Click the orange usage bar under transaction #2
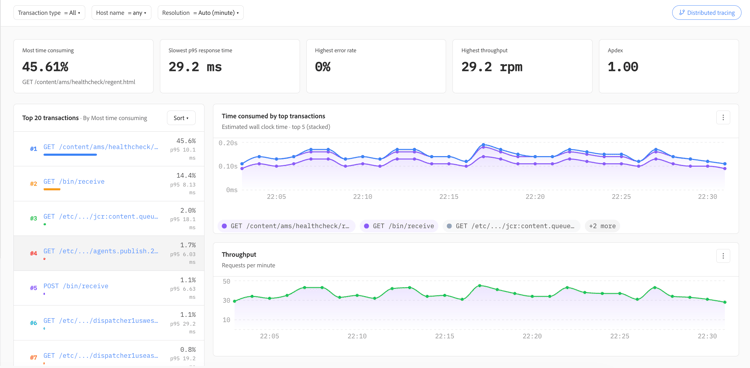 (x=52, y=190)
